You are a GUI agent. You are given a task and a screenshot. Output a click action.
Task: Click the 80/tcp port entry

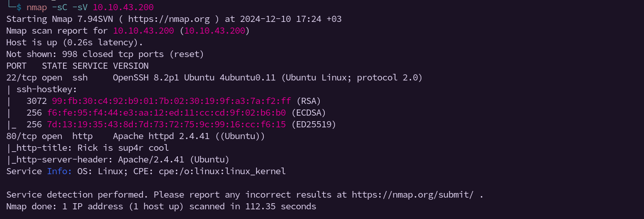[x=21, y=136]
